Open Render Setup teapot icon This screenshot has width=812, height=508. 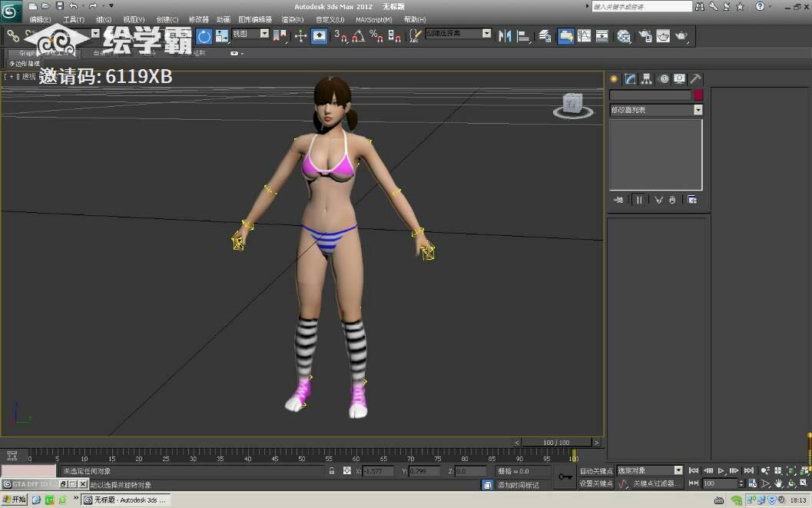pyautogui.click(x=645, y=36)
